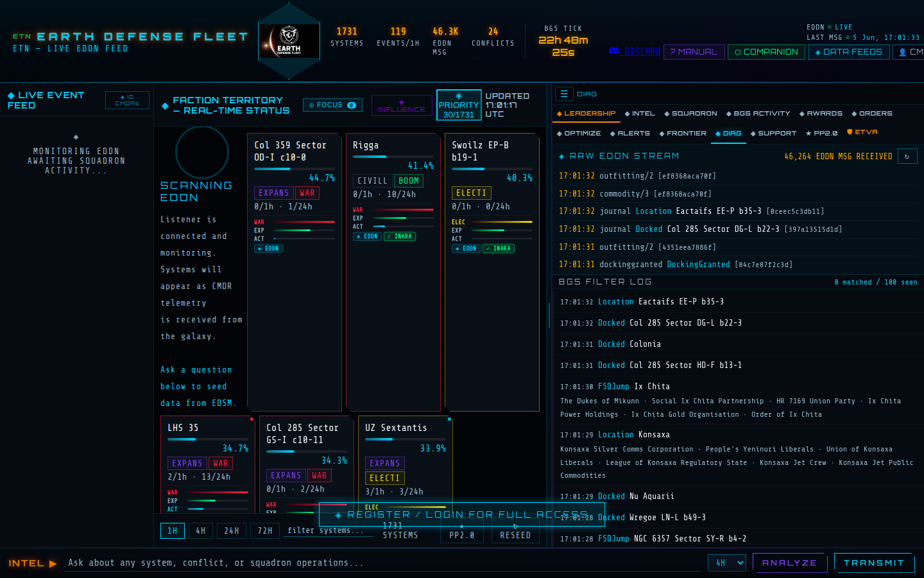The height and width of the screenshot is (578, 924).
Task: Click the filter systems input field
Action: [x=329, y=530]
